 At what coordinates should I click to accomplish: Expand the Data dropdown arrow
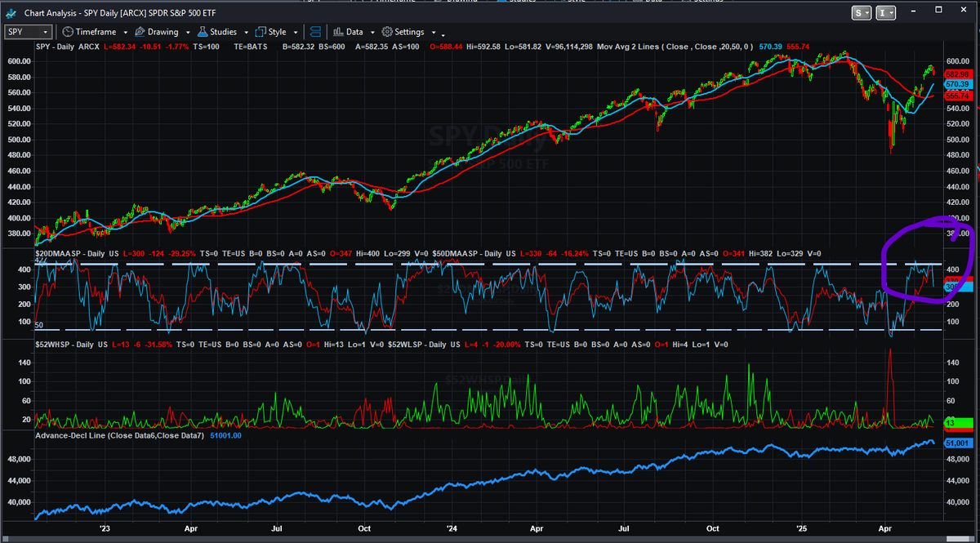click(371, 33)
